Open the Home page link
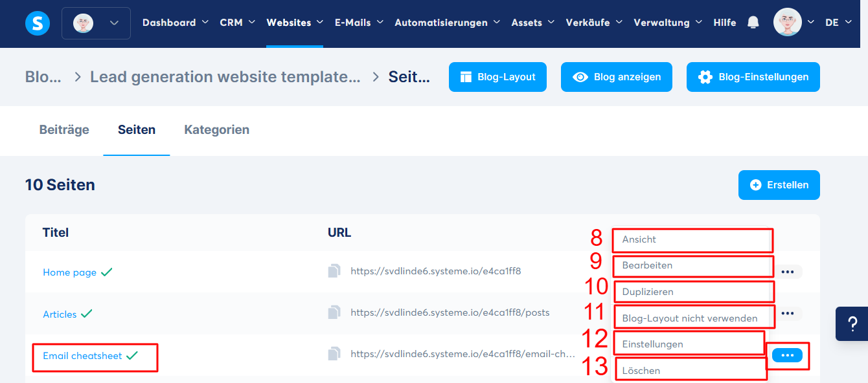Image resolution: width=868 pixels, height=383 pixels. click(70, 272)
